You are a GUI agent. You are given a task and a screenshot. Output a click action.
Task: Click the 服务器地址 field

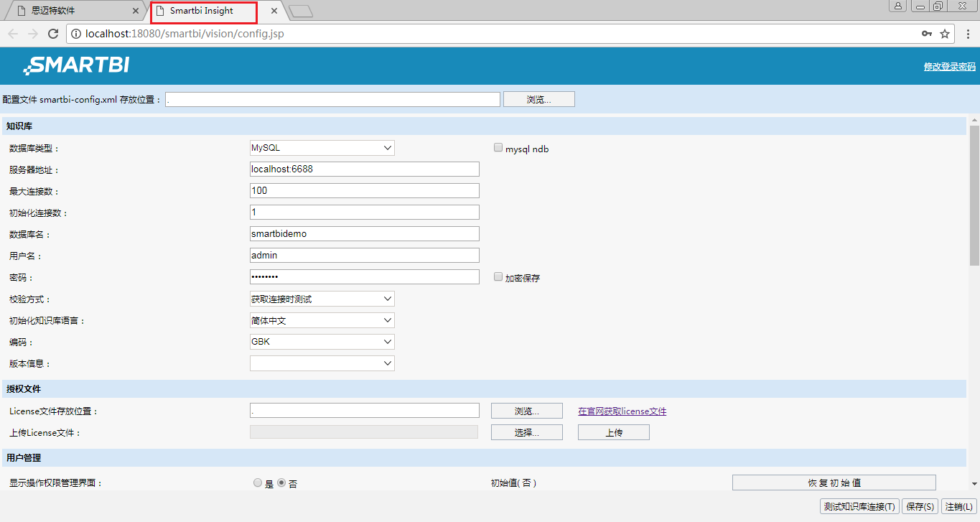point(365,169)
